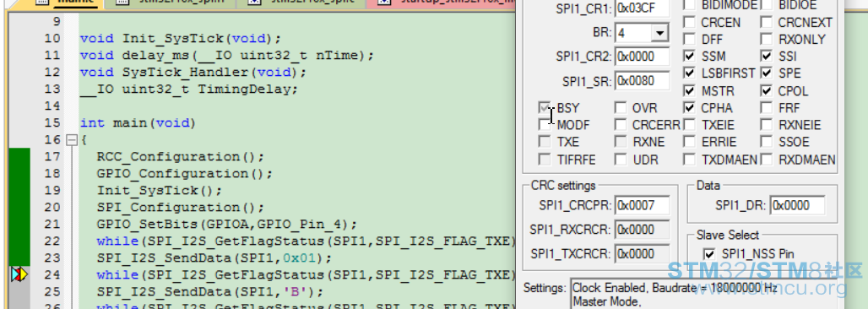
Task: Click the SPI1_RXCRCR value field
Action: pyautogui.click(x=643, y=230)
